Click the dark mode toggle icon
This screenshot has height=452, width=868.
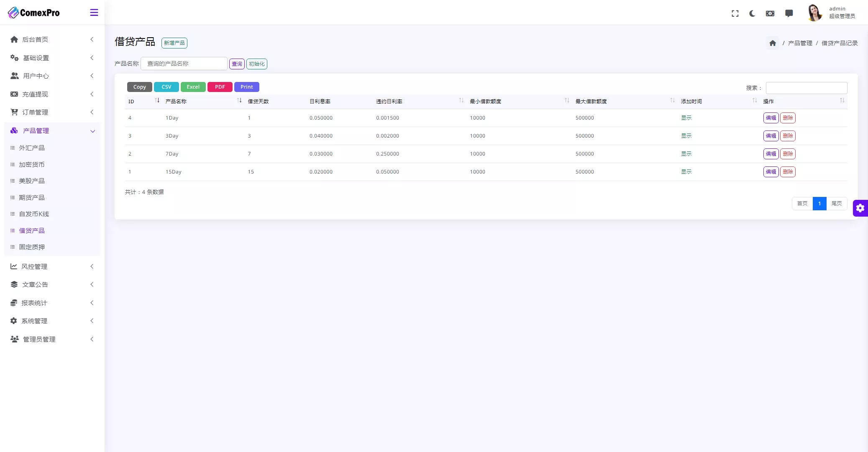[x=752, y=13]
